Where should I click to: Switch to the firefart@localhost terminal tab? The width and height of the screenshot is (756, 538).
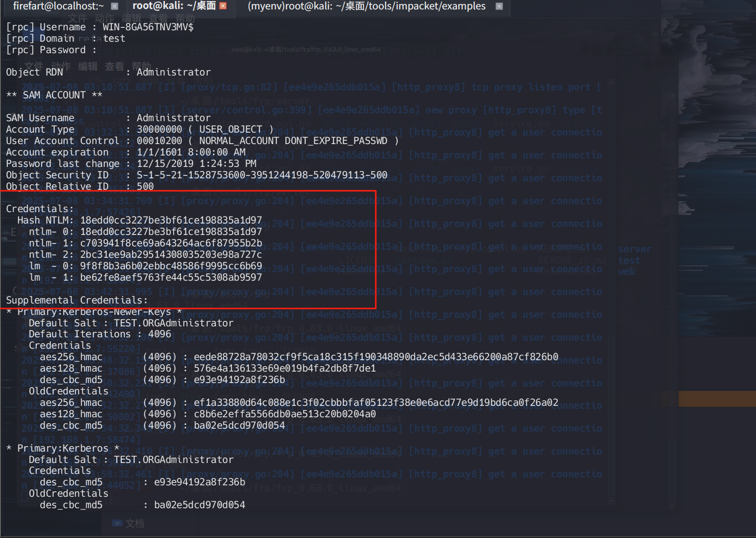coord(59,6)
